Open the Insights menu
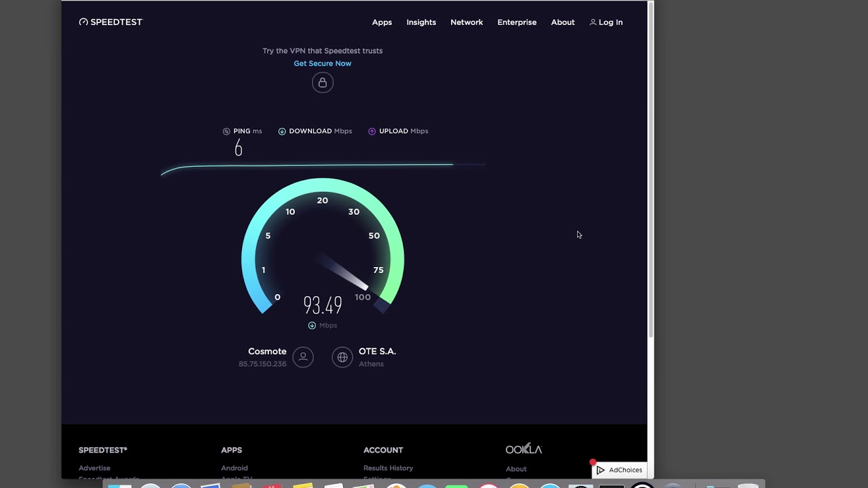This screenshot has height=488, width=868. click(x=421, y=22)
